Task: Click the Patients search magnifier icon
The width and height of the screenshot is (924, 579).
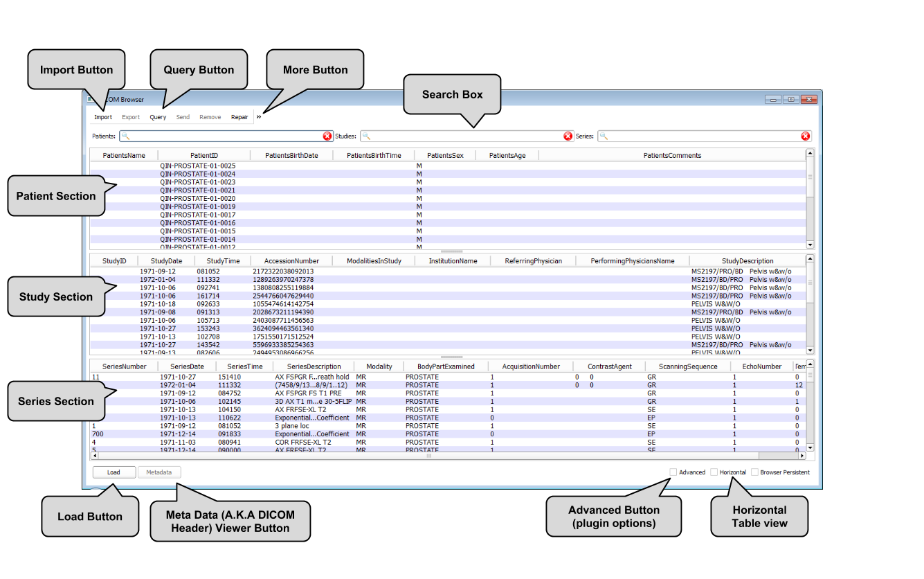Action: click(x=125, y=136)
